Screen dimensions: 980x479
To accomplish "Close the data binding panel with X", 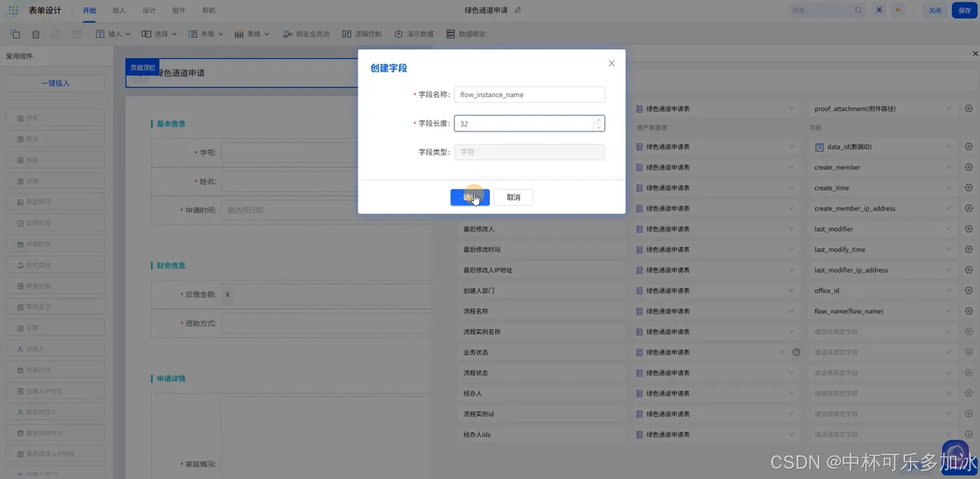I will [975, 54].
